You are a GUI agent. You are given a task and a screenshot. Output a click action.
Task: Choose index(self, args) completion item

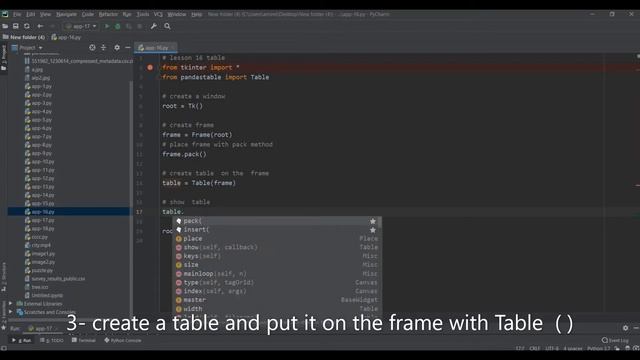pos(276,291)
